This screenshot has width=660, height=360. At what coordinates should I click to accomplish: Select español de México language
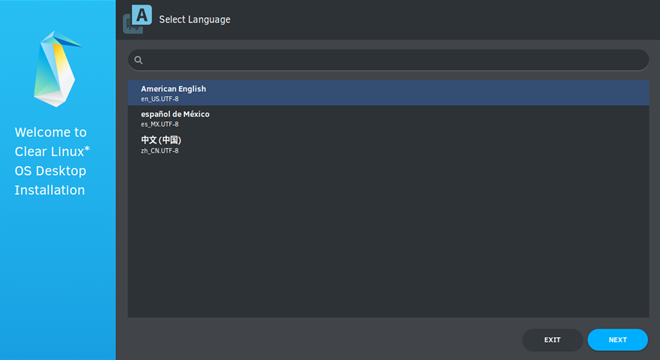(x=388, y=118)
